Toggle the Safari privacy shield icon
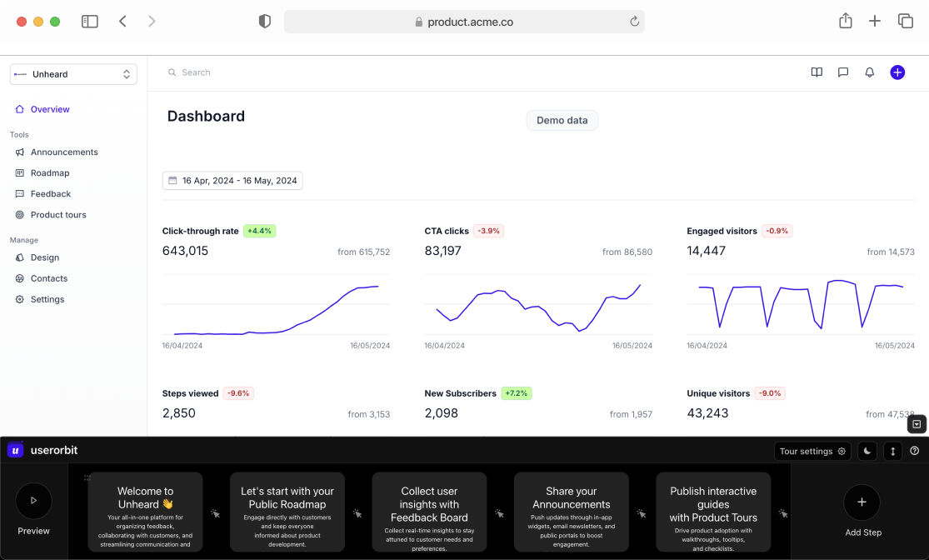Image resolution: width=929 pixels, height=560 pixels. tap(264, 21)
